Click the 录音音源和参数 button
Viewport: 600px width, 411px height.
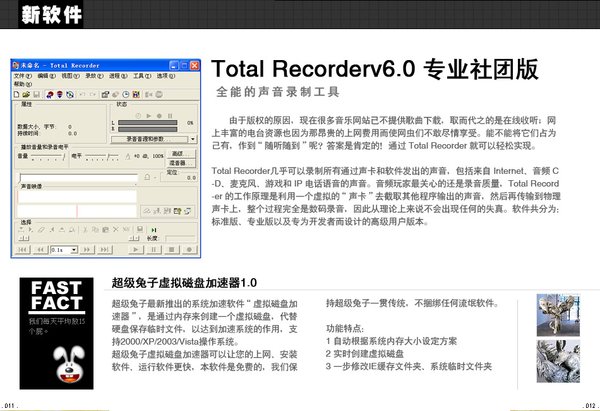pyautogui.click(x=147, y=141)
